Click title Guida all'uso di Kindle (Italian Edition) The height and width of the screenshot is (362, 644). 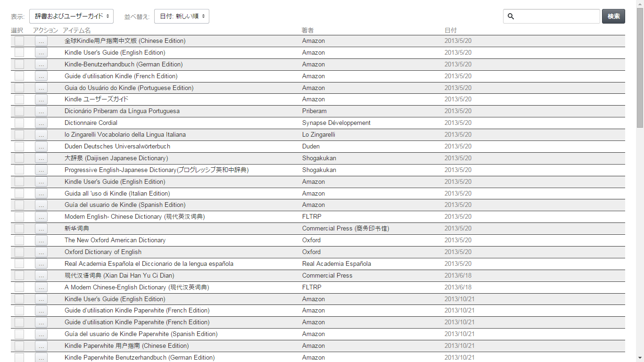tap(117, 194)
